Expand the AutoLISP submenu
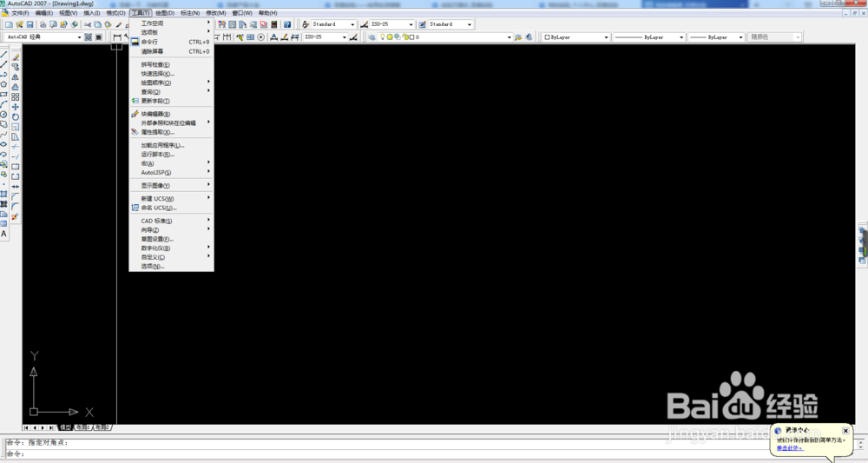Viewport: 868px width, 463px height. click(171, 172)
